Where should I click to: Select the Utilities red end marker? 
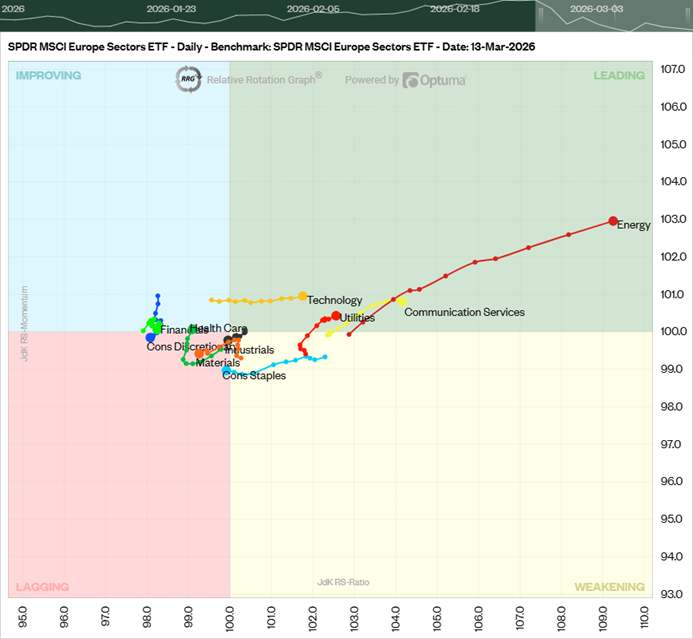(x=335, y=316)
